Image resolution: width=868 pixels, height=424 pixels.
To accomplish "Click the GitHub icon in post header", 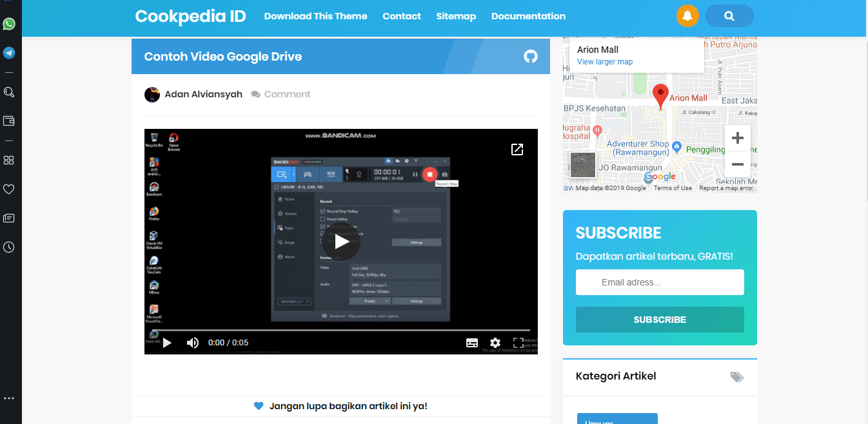I will pos(530,57).
